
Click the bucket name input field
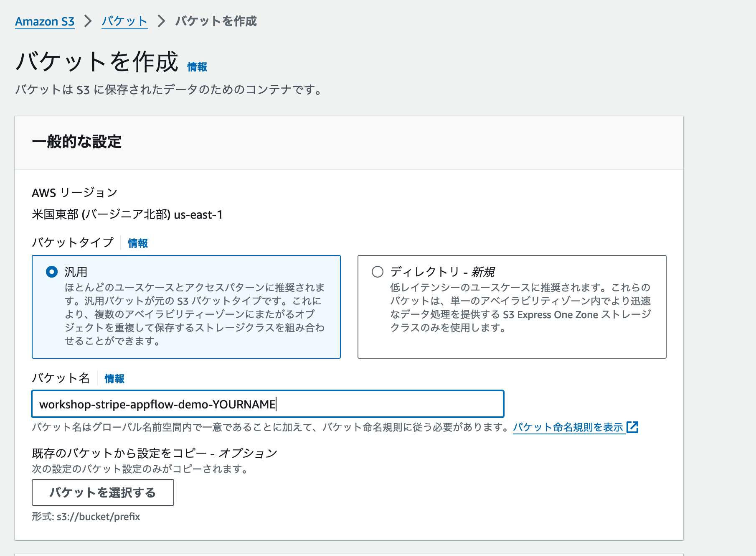tap(267, 404)
